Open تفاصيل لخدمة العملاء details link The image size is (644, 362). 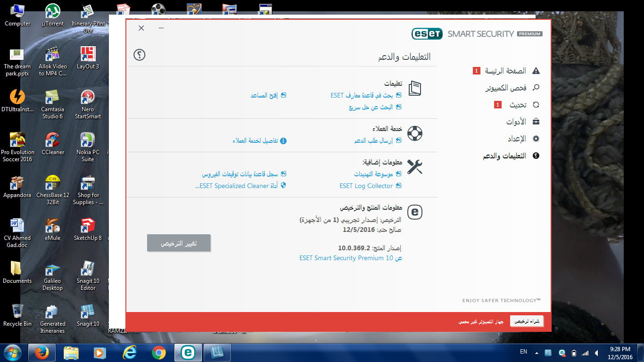tap(259, 140)
